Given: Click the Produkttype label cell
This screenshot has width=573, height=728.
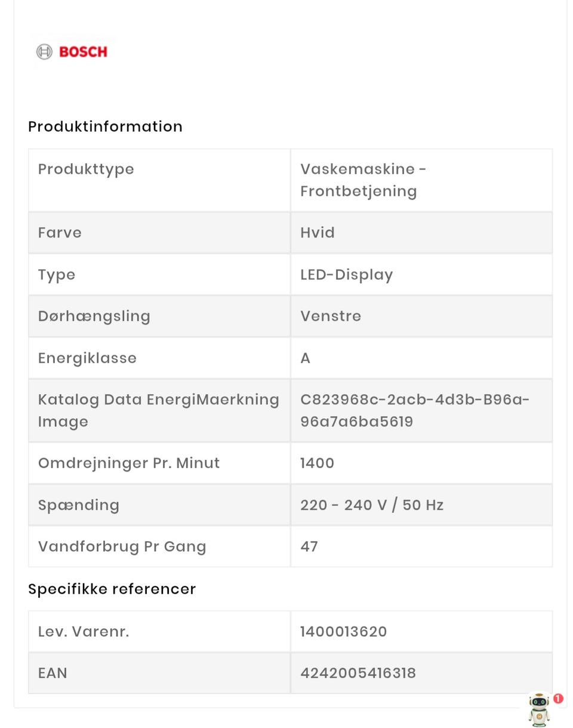Looking at the screenshot, I should (x=159, y=180).
